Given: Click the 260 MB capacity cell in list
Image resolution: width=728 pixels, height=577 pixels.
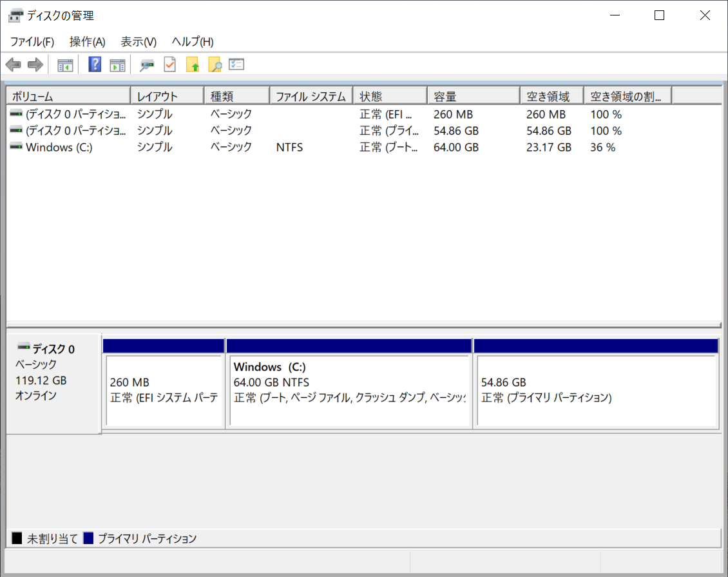Looking at the screenshot, I should point(453,114).
